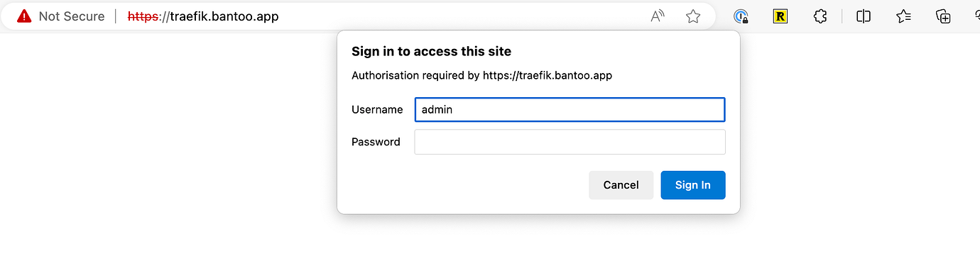The image size is (980, 268).
Task: Select the traefik.bantoo.app address bar URL
Action: coord(203,16)
